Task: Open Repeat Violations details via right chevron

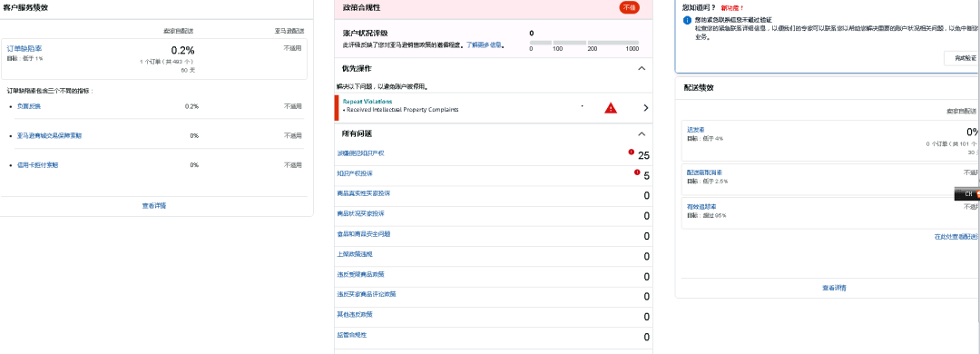Action: (x=646, y=108)
